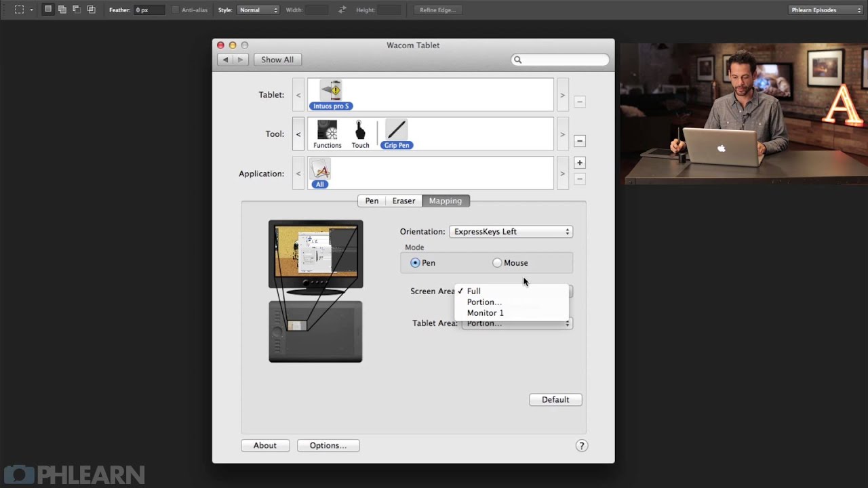The height and width of the screenshot is (488, 868).
Task: Open the Options... button
Action: pyautogui.click(x=328, y=445)
